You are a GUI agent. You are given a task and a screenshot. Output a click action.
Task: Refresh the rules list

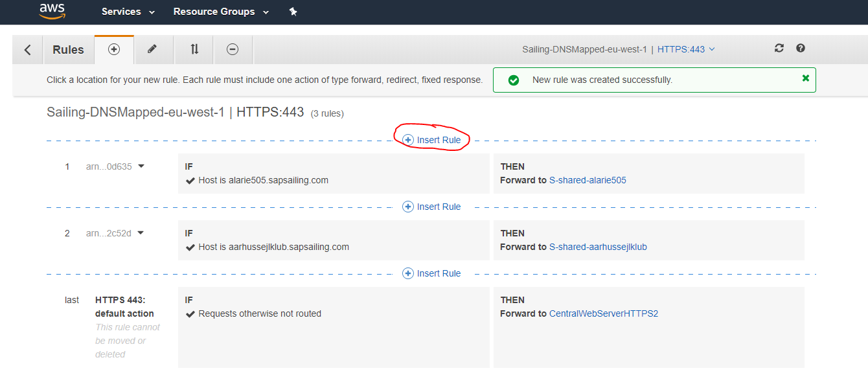[779, 49]
